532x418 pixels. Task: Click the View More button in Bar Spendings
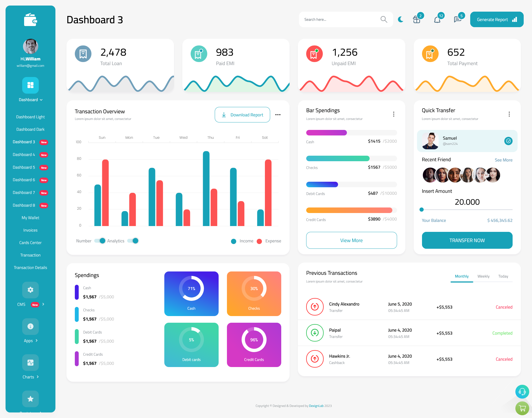351,240
